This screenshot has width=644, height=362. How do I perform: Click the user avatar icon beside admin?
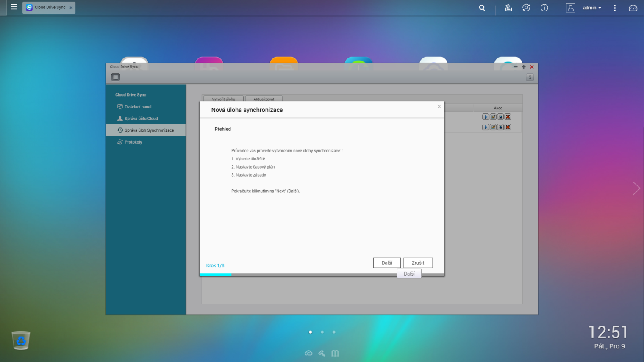[571, 8]
